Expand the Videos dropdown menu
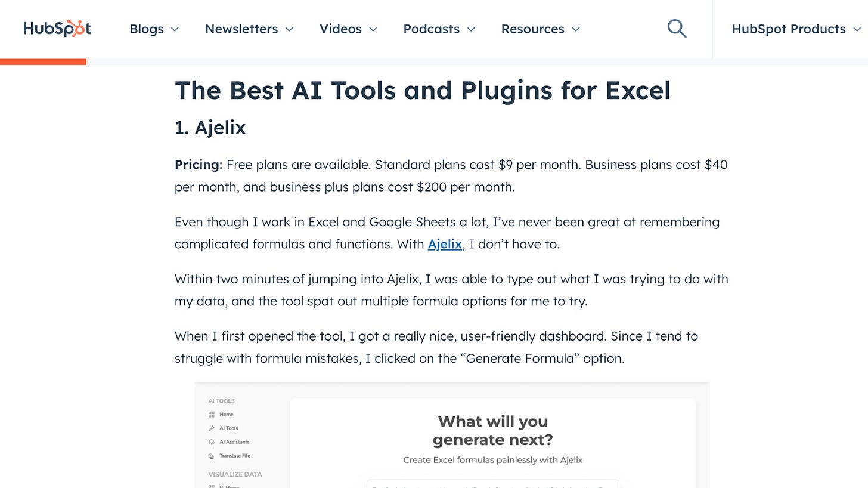Image resolution: width=868 pixels, height=488 pixels. tap(348, 29)
